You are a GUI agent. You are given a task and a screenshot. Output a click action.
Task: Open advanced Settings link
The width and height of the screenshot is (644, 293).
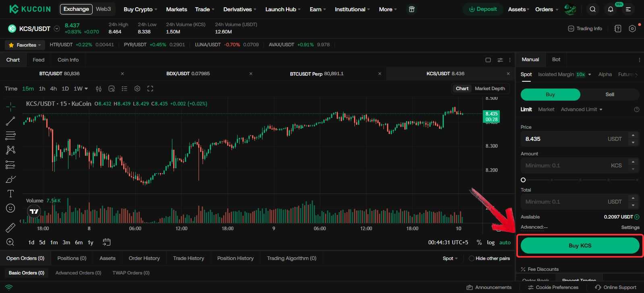pos(630,227)
